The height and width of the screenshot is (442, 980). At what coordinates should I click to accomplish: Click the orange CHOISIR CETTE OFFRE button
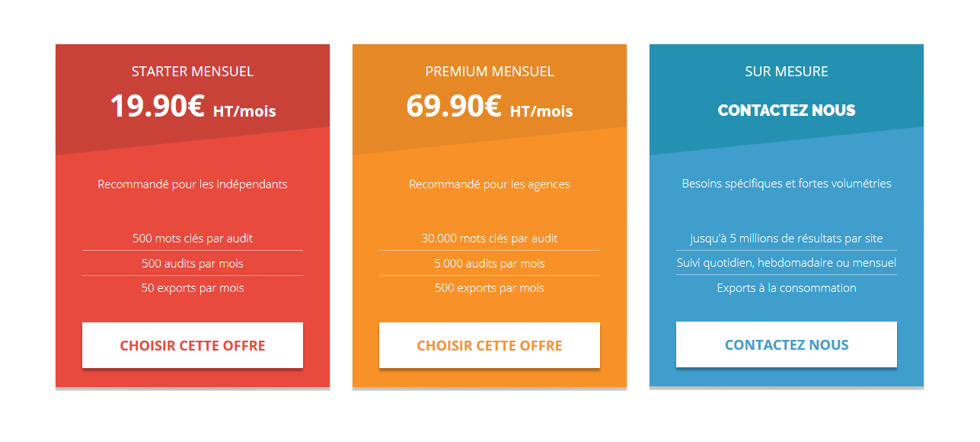point(490,345)
